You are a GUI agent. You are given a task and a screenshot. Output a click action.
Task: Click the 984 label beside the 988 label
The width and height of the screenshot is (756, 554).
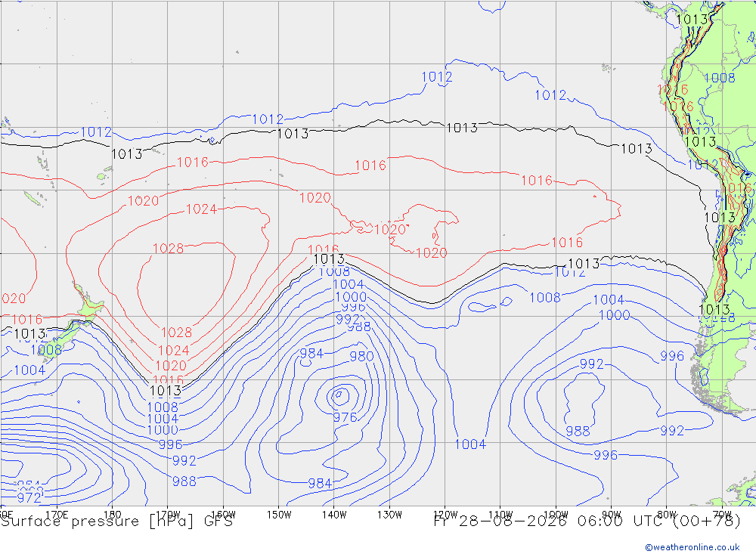click(x=320, y=483)
